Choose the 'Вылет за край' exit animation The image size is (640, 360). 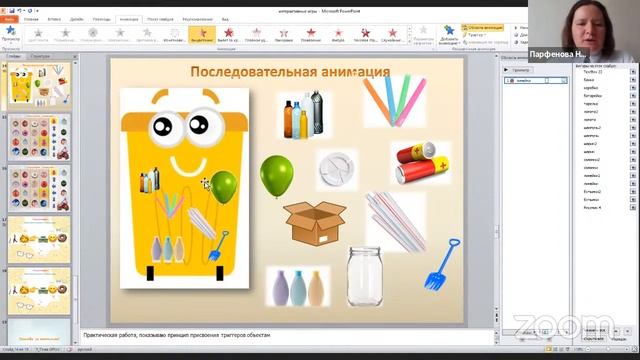[229, 35]
